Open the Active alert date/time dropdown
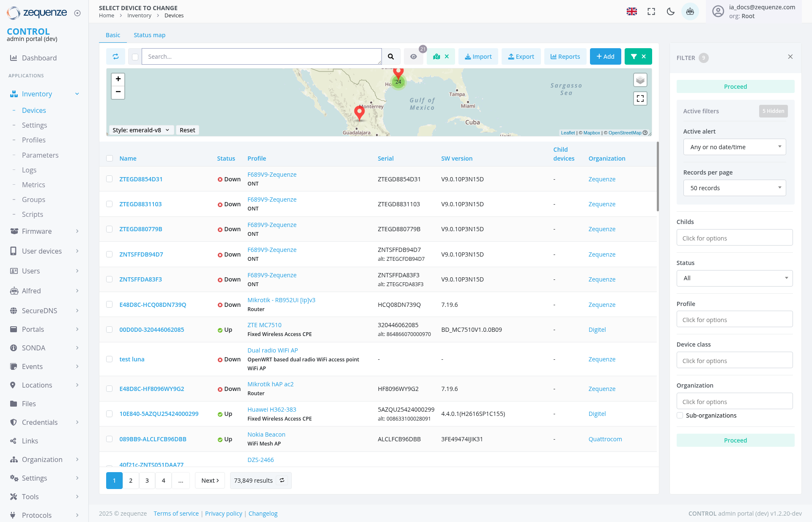Viewport: 812px width, 522px height. [735, 147]
